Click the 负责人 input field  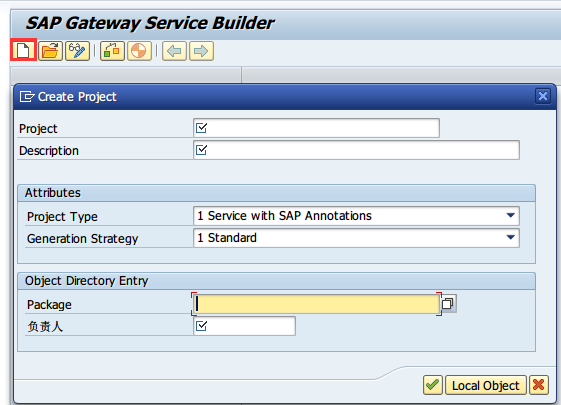click(x=244, y=326)
